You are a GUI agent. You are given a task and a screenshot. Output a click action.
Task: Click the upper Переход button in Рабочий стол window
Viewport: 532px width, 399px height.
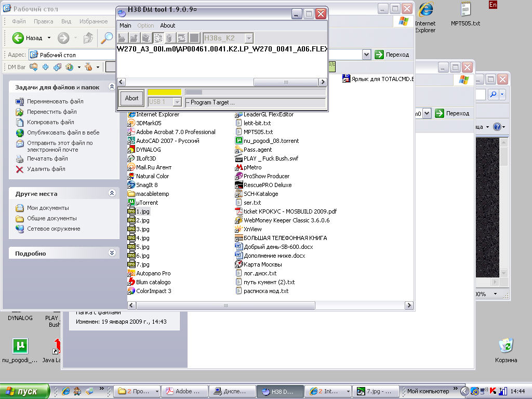tap(392, 55)
